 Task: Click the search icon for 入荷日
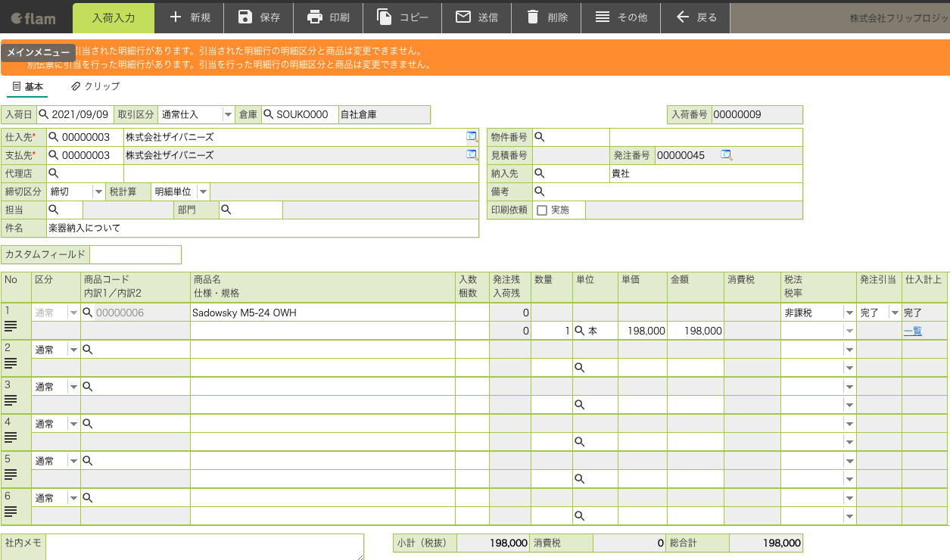click(x=43, y=114)
